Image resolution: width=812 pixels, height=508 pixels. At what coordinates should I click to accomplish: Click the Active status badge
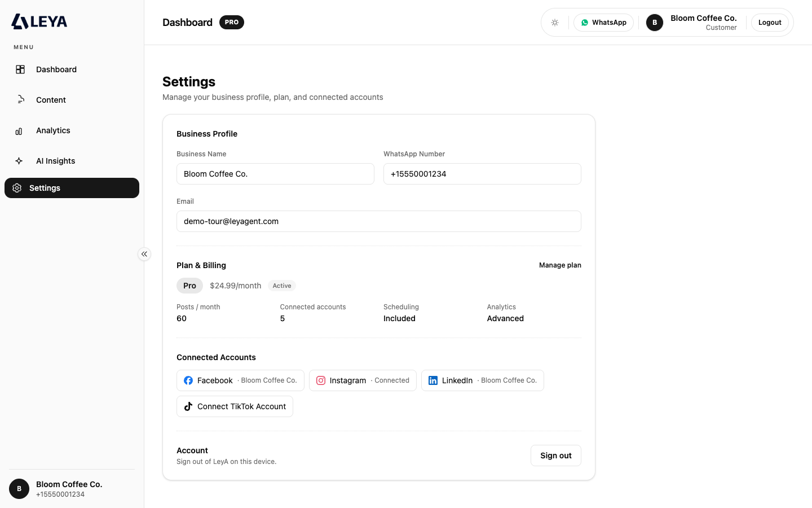282,286
